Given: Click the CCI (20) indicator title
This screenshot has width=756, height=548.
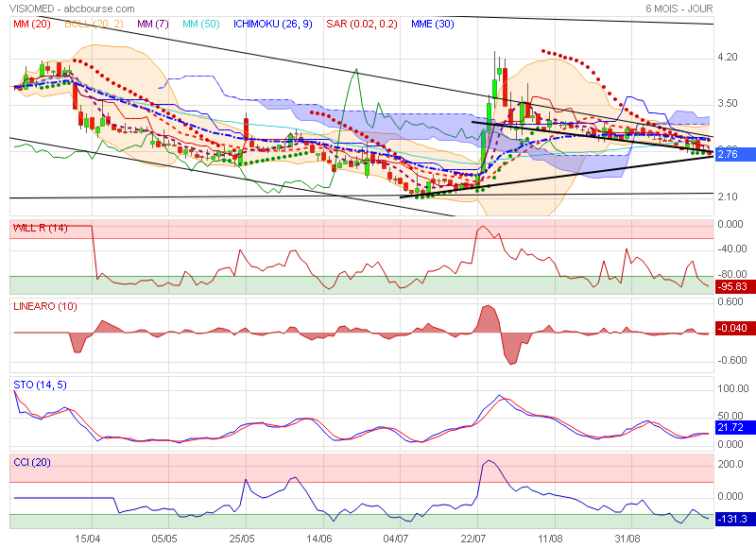Looking at the screenshot, I should [32, 462].
